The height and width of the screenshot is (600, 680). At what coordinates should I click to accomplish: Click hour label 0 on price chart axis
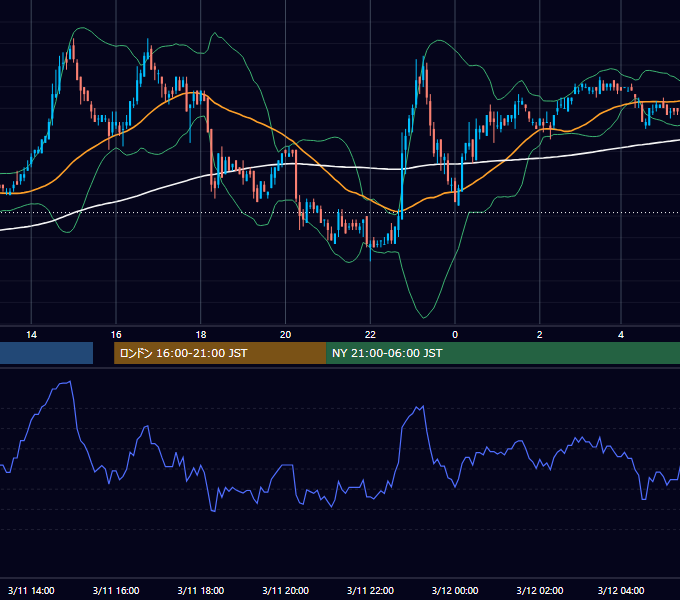click(455, 335)
